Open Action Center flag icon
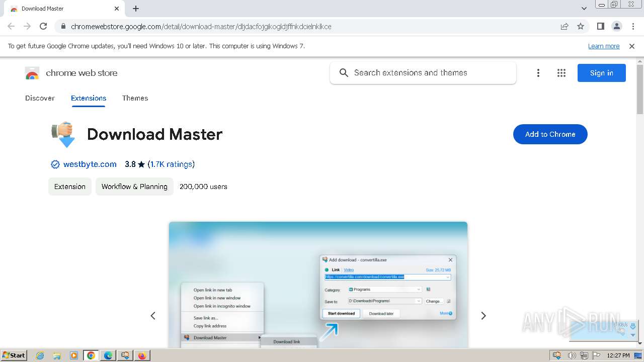The height and width of the screenshot is (362, 644). (596, 355)
